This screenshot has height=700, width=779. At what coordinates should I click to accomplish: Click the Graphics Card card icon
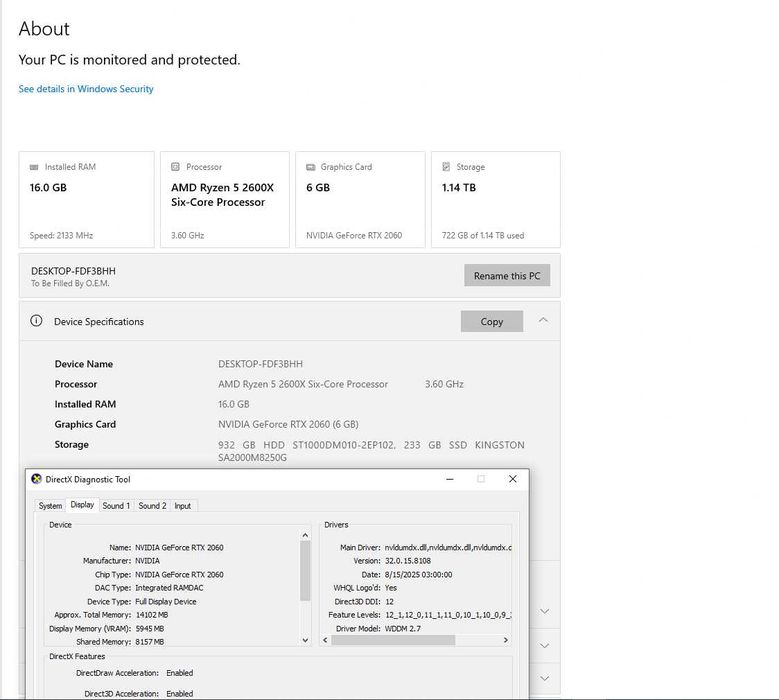(311, 167)
